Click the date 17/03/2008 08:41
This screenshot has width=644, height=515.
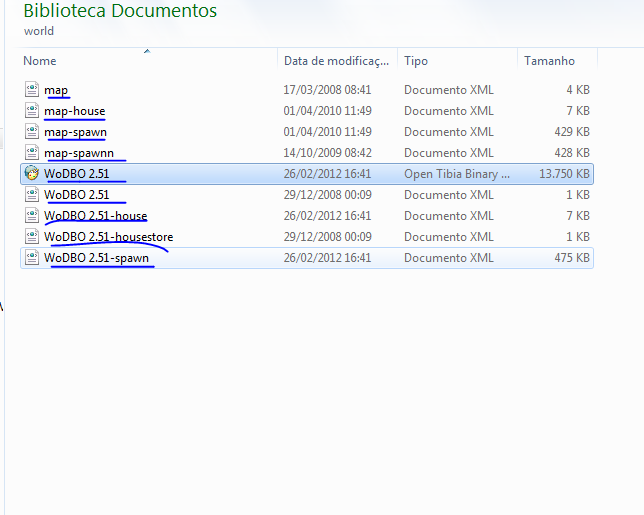pos(327,90)
